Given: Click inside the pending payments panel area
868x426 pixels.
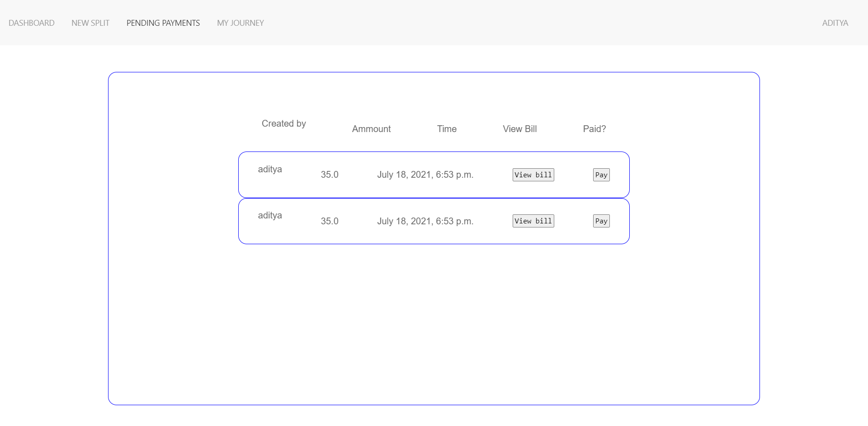Looking at the screenshot, I should tap(434, 317).
